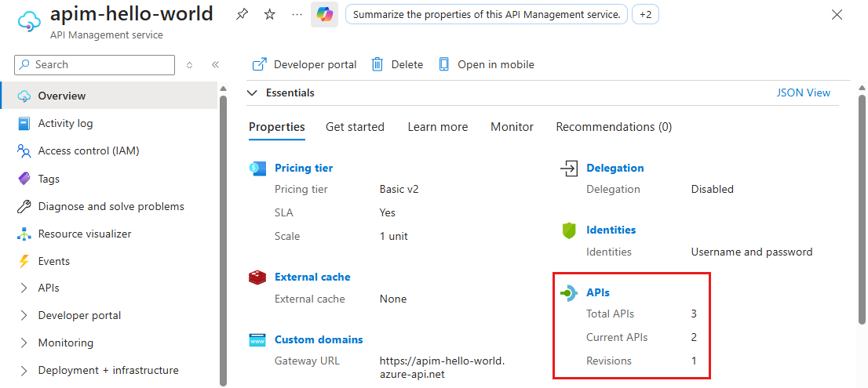Click the red External cache icon
The width and height of the screenshot is (868, 388).
[x=258, y=277]
